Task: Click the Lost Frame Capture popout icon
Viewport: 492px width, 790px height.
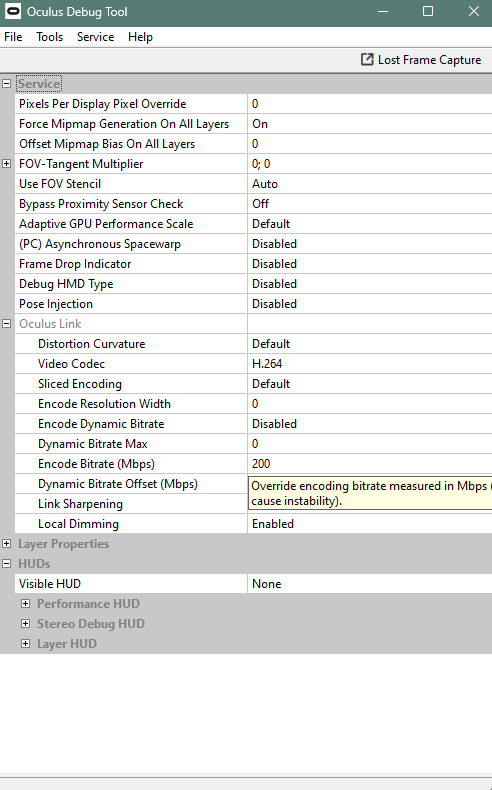Action: 367,59
